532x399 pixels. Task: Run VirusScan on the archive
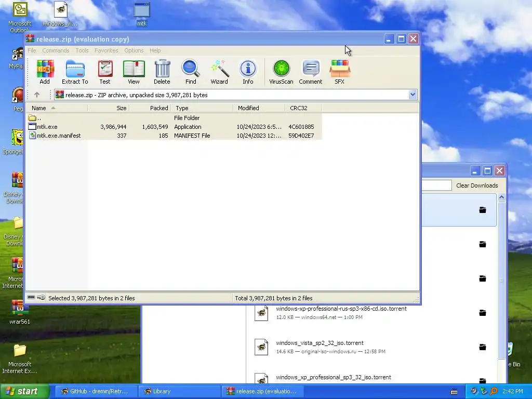point(281,72)
